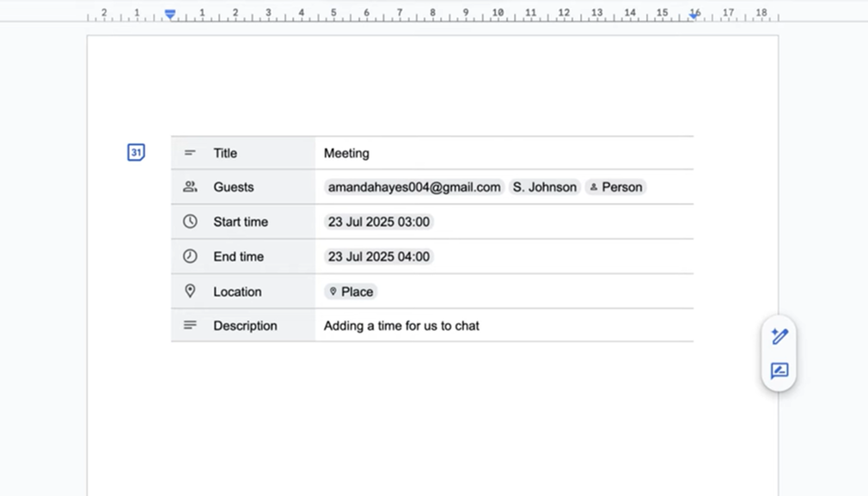This screenshot has width=868, height=496.
Task: Click the Guests people icon
Action: 191,186
